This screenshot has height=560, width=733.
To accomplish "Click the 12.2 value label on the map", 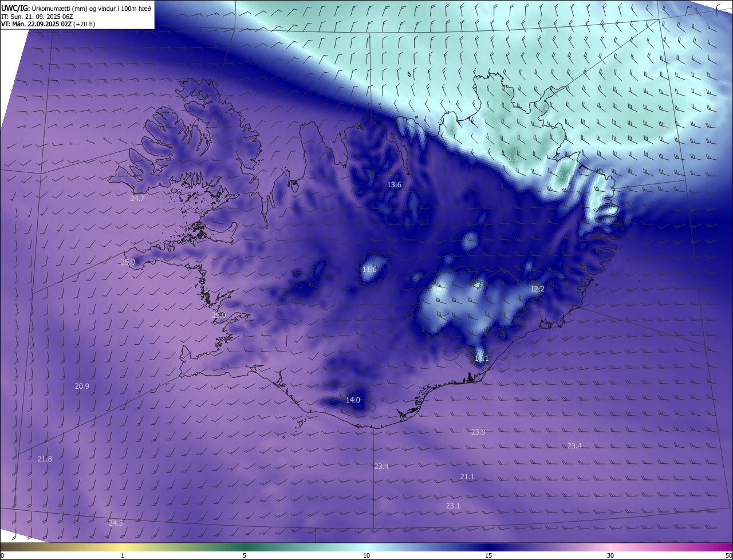I will 537,289.
